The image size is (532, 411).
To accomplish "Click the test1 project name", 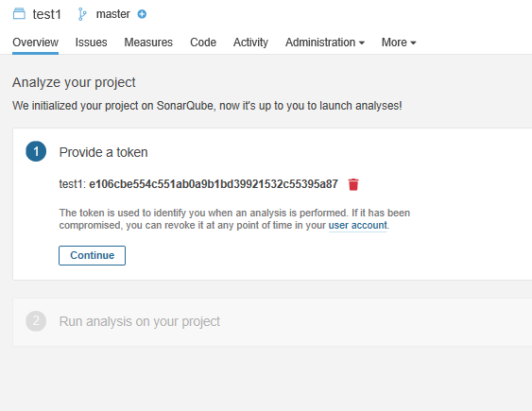I will 47,14.
